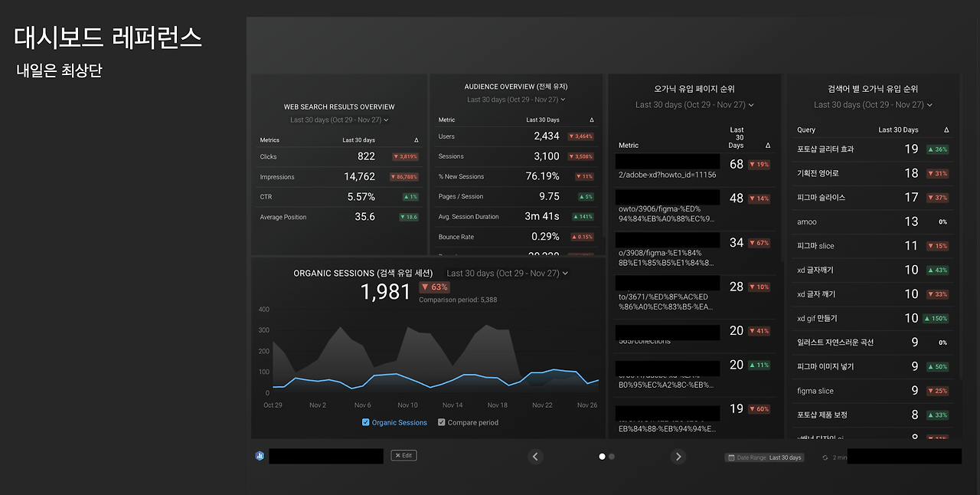This screenshot has height=495, width=980.
Task: Open date range dropdown in Web Search Results Overview
Action: [339, 120]
